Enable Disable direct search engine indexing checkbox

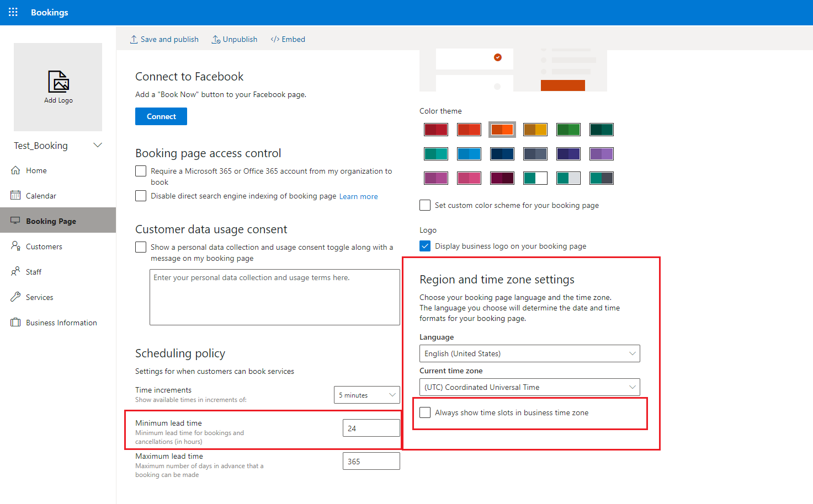coord(141,196)
